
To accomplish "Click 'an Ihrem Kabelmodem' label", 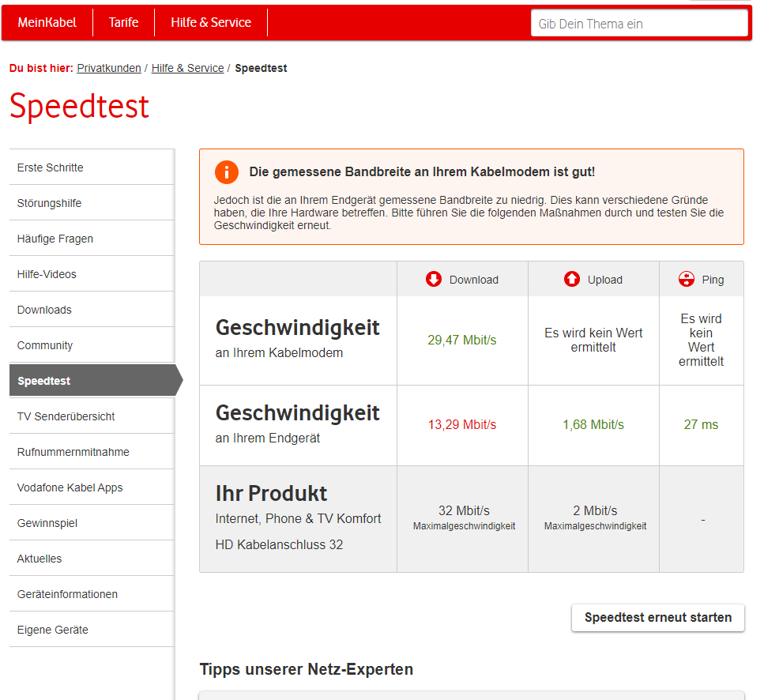I will click(x=279, y=352).
